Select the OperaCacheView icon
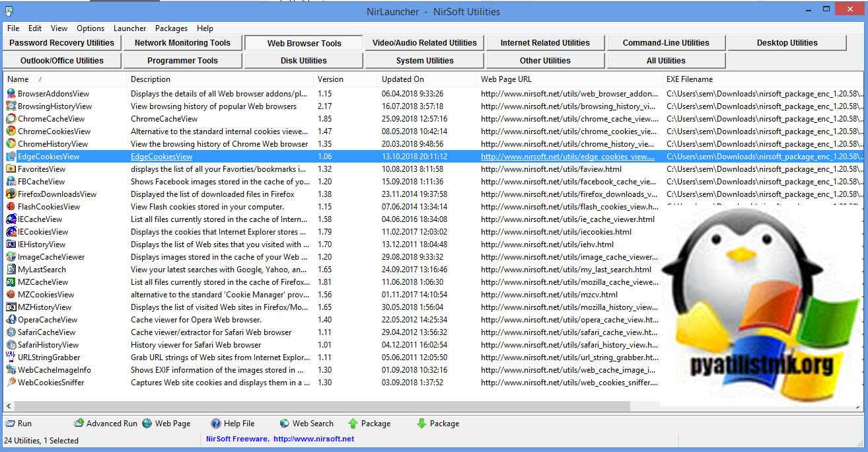This screenshot has width=868, height=452. coord(11,320)
